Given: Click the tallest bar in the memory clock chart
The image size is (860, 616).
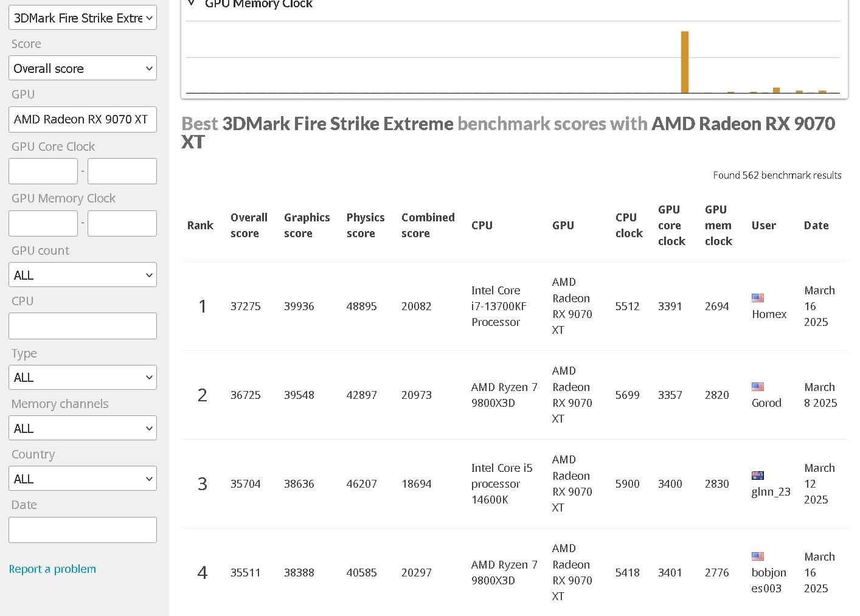Looking at the screenshot, I should coord(684,62).
